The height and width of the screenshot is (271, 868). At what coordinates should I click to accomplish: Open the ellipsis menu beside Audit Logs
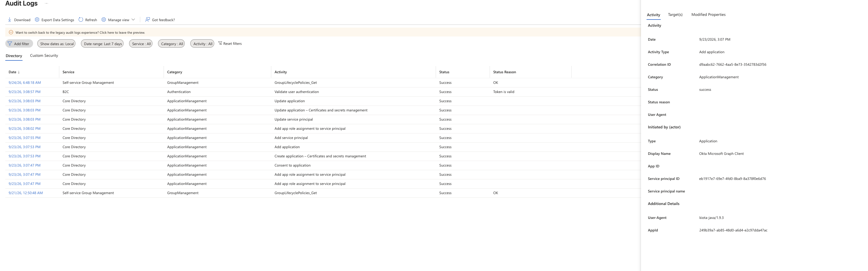tap(46, 3)
